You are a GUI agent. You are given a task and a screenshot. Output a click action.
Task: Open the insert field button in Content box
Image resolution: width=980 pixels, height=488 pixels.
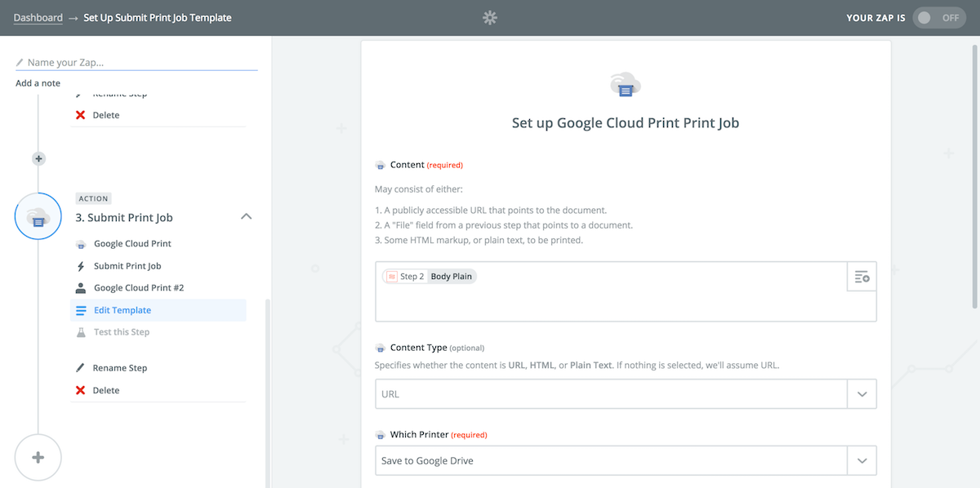pos(862,277)
